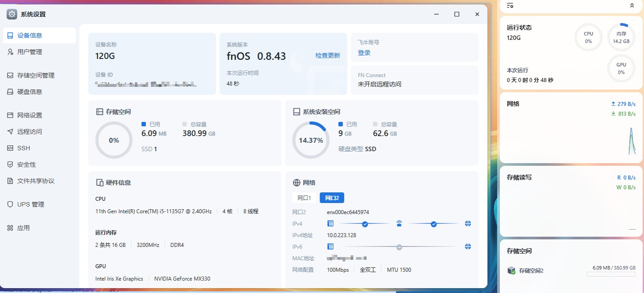Click the 存储空间2 usage bar
The height and width of the screenshot is (293, 644).
(611, 274)
